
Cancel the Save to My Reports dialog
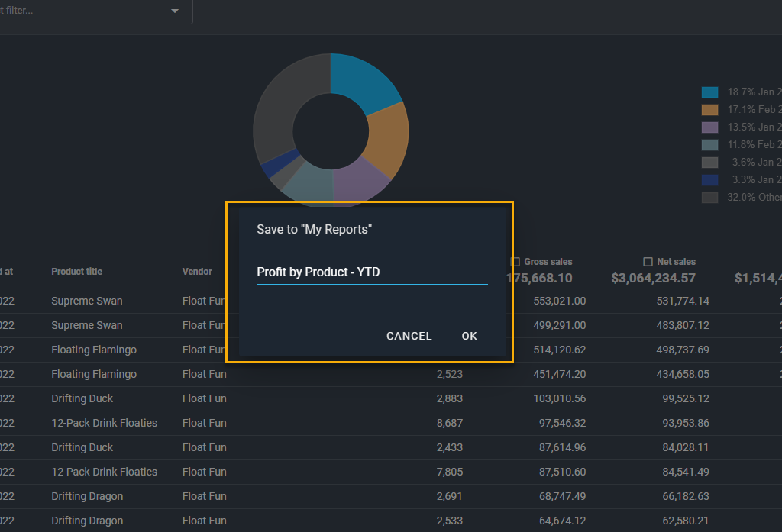pos(409,336)
